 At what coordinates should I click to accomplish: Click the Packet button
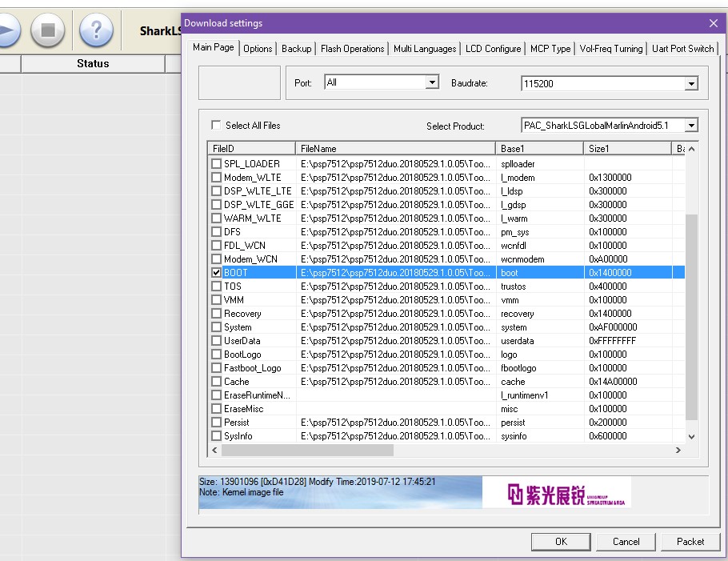[690, 542]
